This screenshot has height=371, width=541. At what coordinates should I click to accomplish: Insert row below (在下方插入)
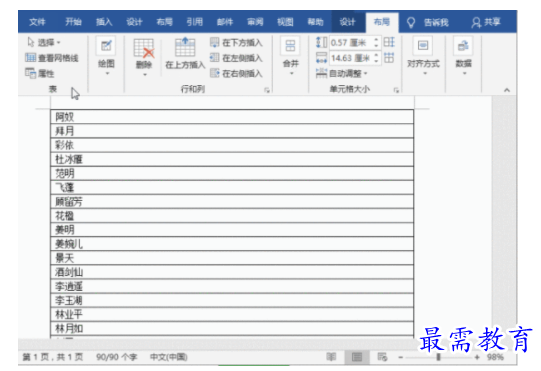[x=236, y=43]
